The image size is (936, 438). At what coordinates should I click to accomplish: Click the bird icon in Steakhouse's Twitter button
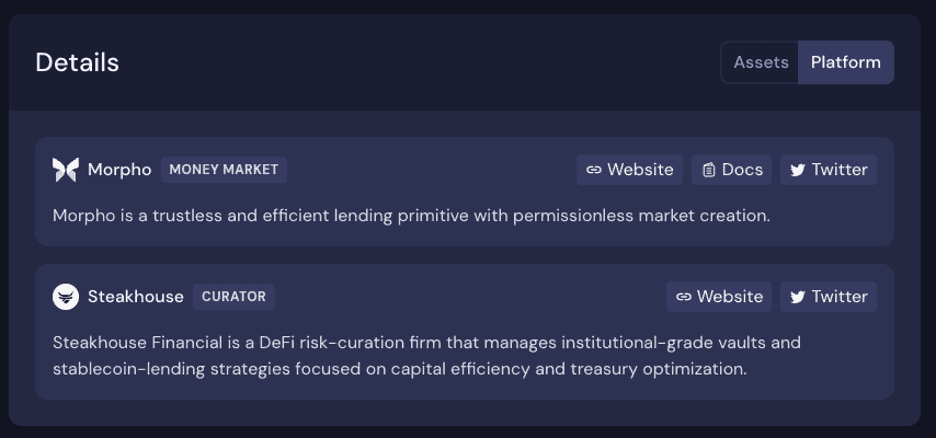pyautogui.click(x=798, y=297)
